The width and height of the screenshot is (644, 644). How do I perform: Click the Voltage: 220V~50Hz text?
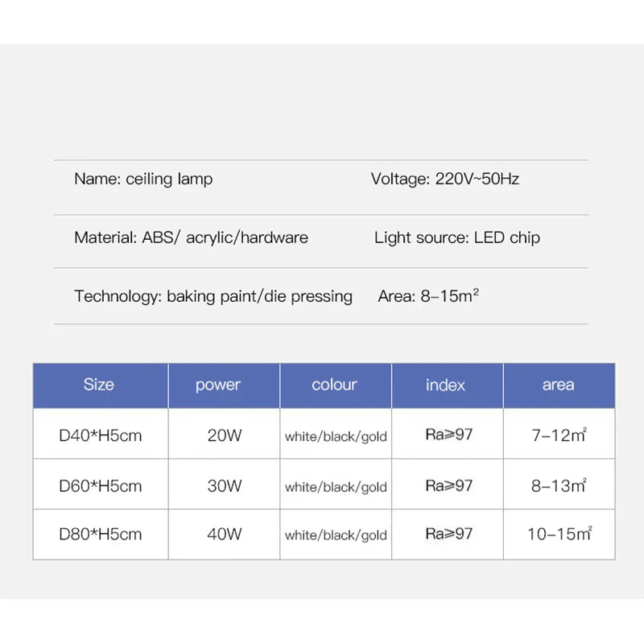[x=444, y=179]
